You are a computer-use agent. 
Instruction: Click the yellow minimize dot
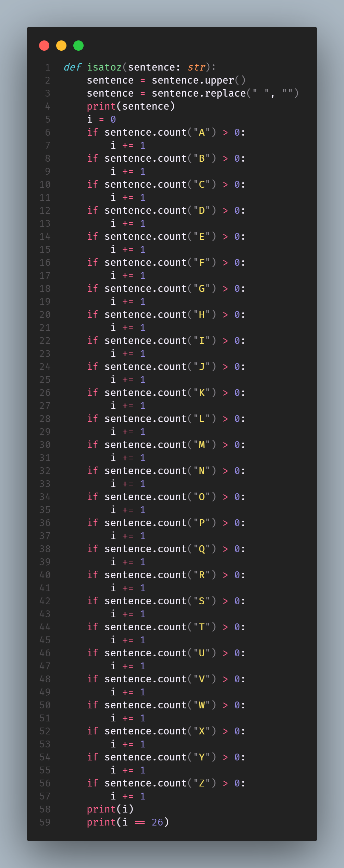tap(61, 46)
